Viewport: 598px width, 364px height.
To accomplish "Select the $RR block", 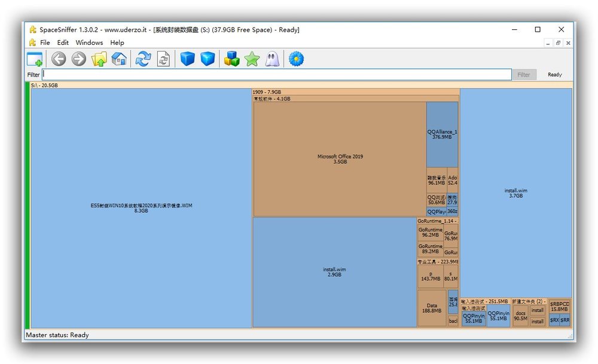I will (x=565, y=320).
